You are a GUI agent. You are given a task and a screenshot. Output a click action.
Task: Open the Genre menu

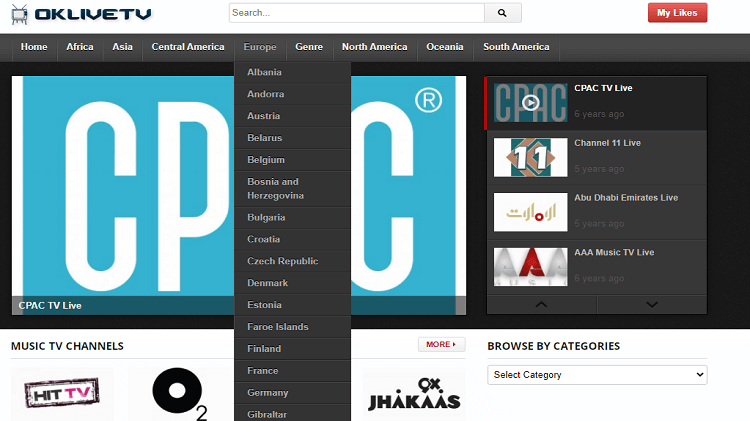(x=309, y=47)
